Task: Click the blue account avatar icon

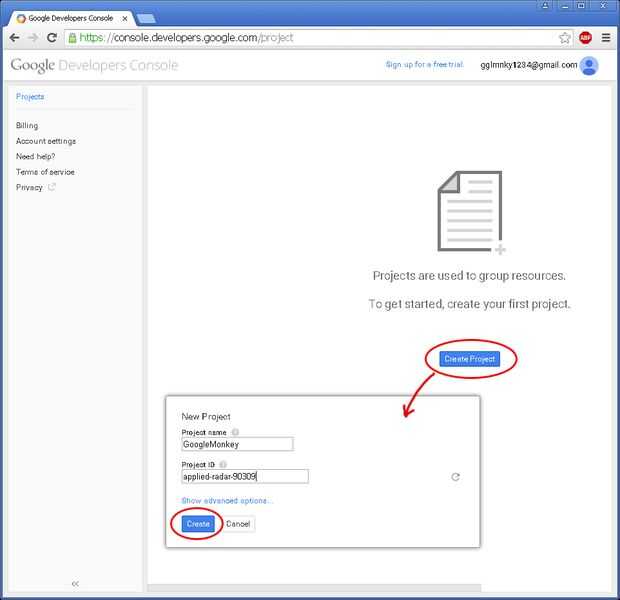Action: 589,66
